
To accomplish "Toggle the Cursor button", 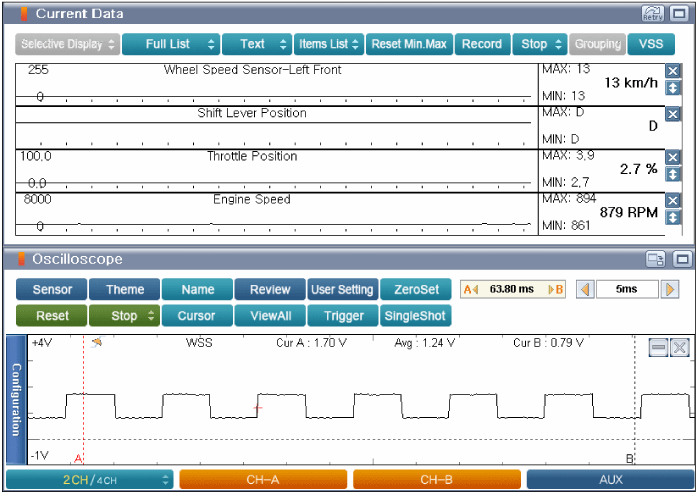I will (197, 316).
